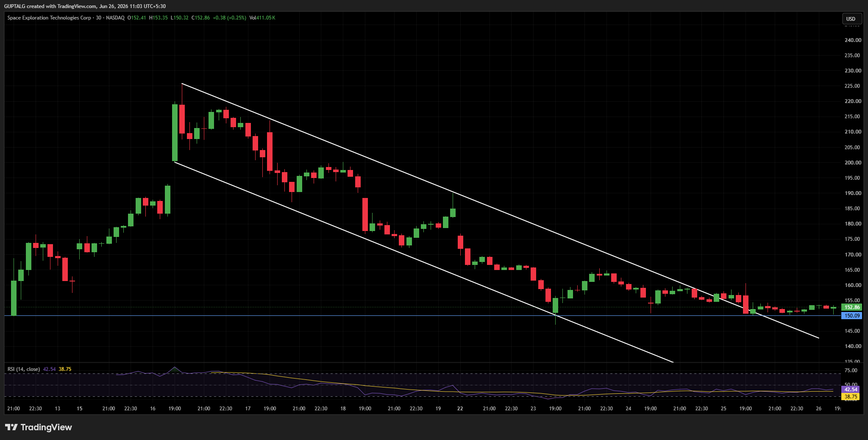Click the 215.00 price axis label
This screenshot has width=868, height=440.
click(x=853, y=117)
